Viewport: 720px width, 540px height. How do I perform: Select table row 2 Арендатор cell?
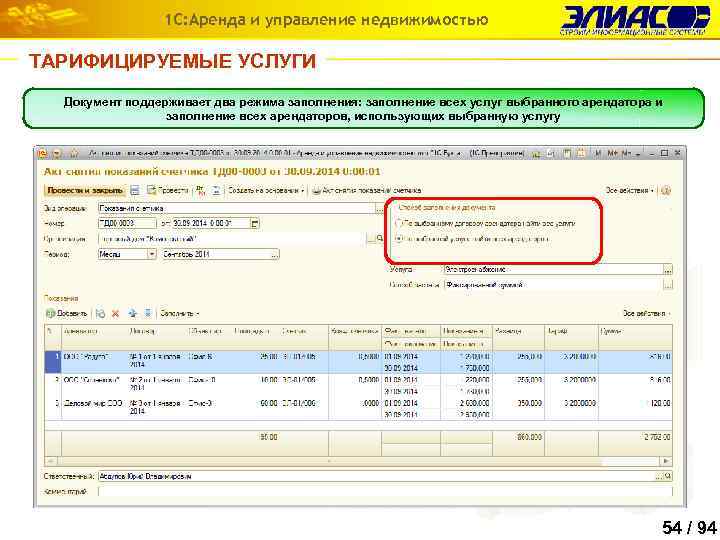click(95, 385)
